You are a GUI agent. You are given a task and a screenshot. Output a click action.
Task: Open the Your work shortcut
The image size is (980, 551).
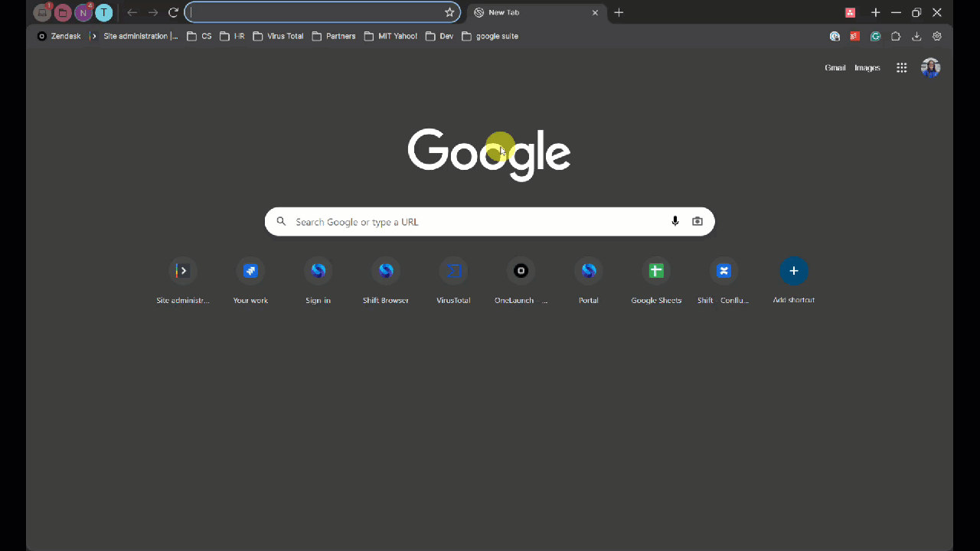click(250, 280)
